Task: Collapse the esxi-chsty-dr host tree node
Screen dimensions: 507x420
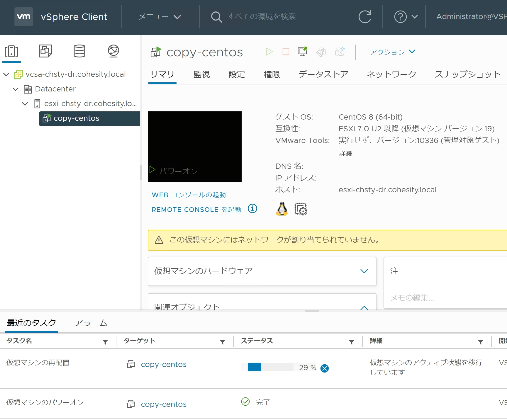Action: 25,104
